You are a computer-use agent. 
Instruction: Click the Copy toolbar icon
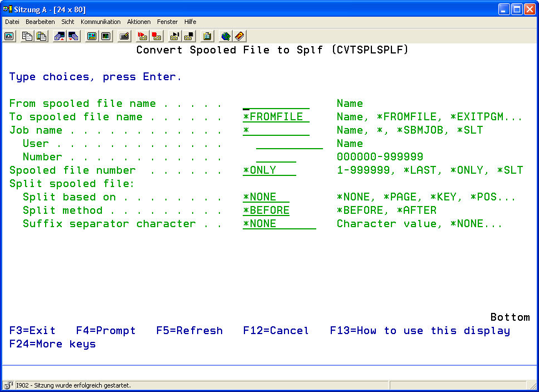pyautogui.click(x=27, y=36)
